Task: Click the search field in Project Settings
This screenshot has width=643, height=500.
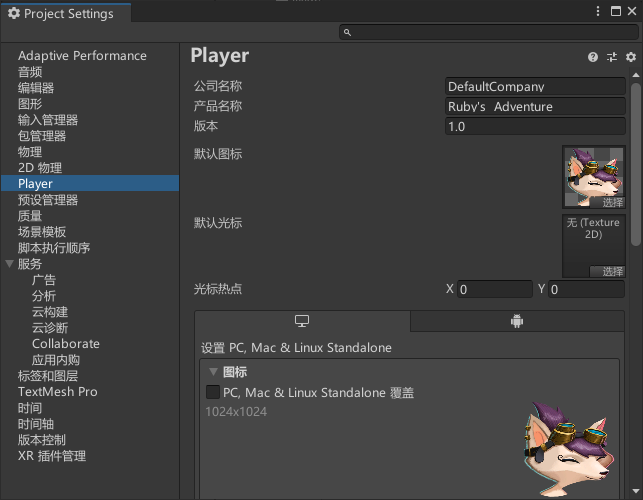Action: pos(488,32)
